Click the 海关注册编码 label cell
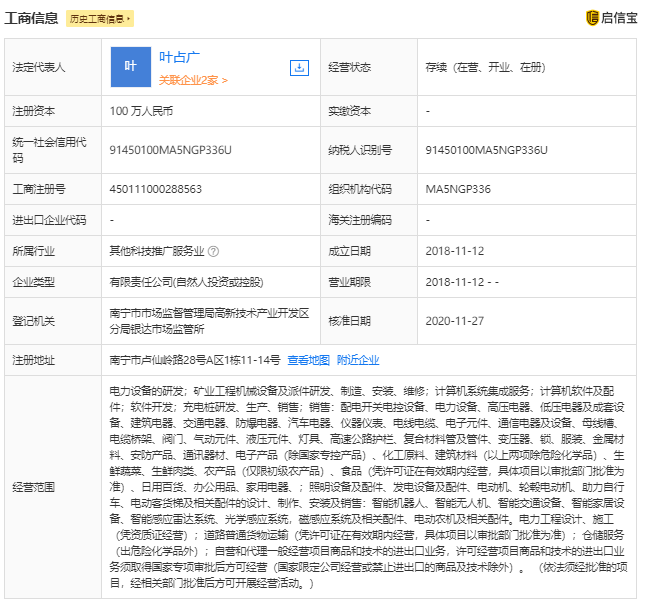Viewport: 646px width, 603px height. (x=369, y=220)
